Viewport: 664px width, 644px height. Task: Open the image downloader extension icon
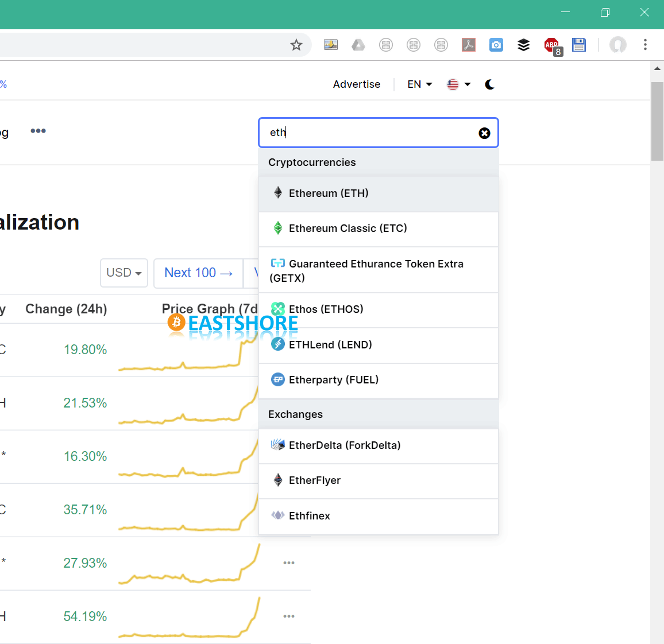(331, 45)
